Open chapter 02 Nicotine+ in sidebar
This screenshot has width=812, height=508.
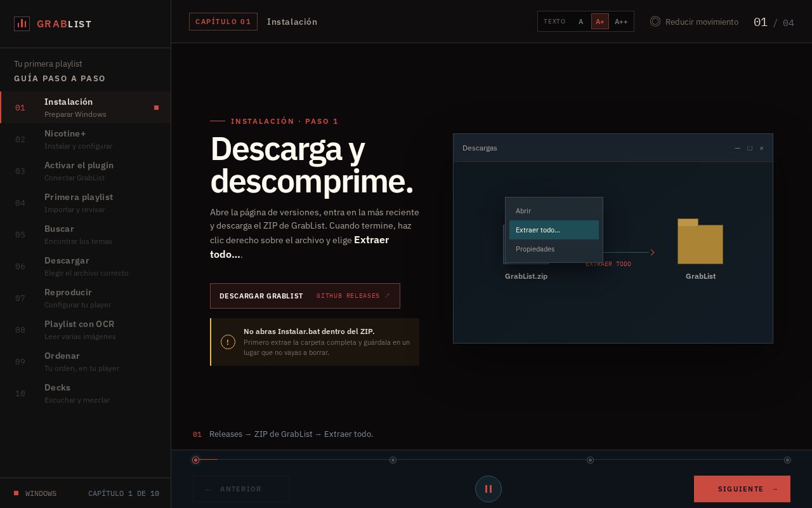tap(86, 139)
